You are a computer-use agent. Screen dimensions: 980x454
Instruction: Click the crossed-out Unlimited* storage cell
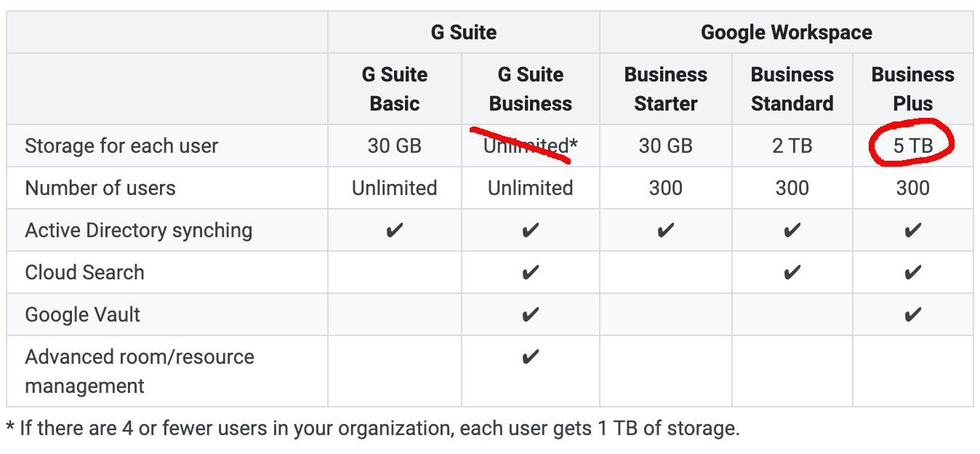click(x=531, y=146)
